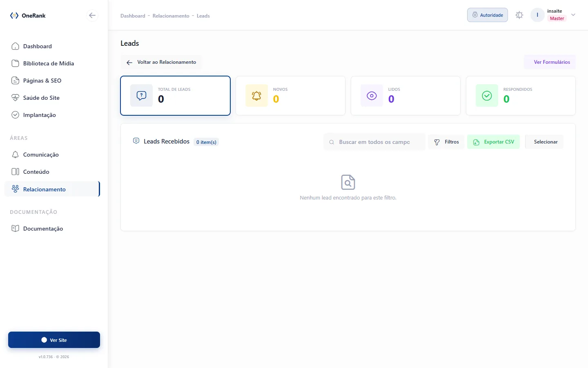Click the Saúde do Site heartbeat icon
This screenshot has height=368, width=588.
[x=15, y=98]
